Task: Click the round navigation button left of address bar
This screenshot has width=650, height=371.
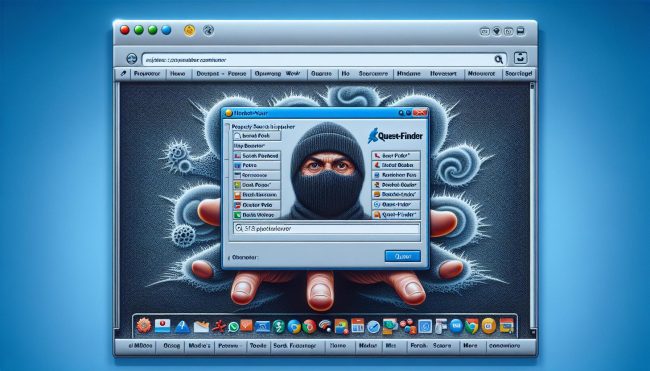Action: point(132,58)
